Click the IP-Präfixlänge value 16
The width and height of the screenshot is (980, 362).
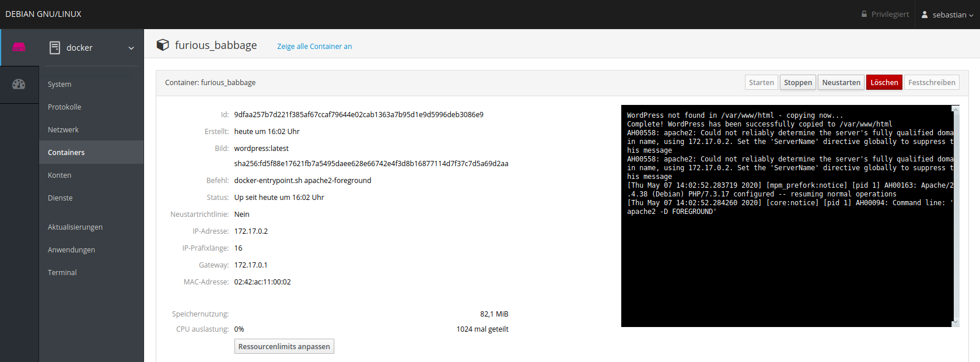tap(238, 248)
